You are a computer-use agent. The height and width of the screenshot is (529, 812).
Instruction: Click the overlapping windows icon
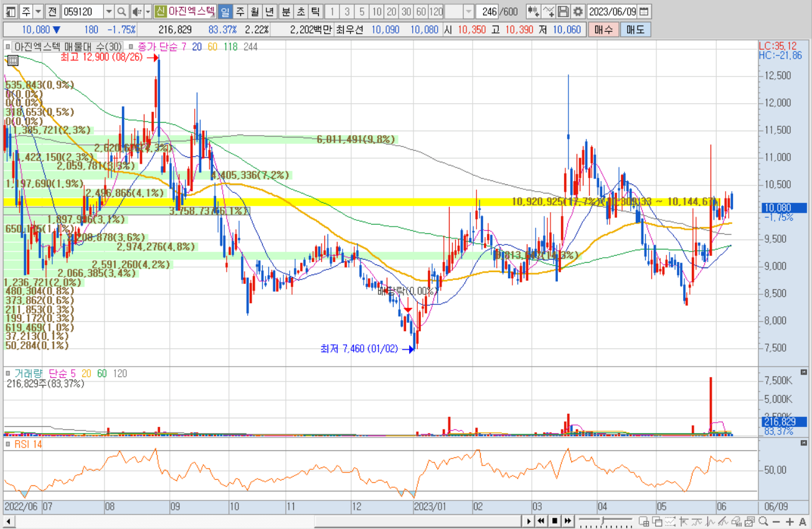(658, 522)
